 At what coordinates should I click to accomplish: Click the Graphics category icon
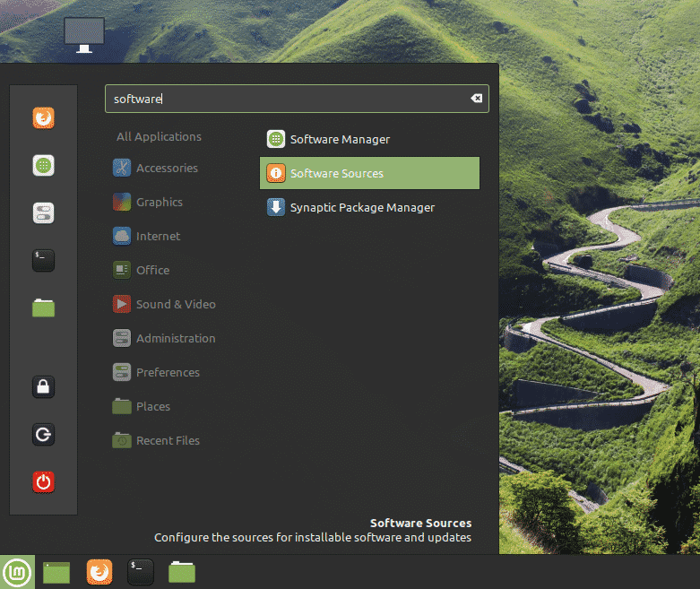tap(122, 202)
